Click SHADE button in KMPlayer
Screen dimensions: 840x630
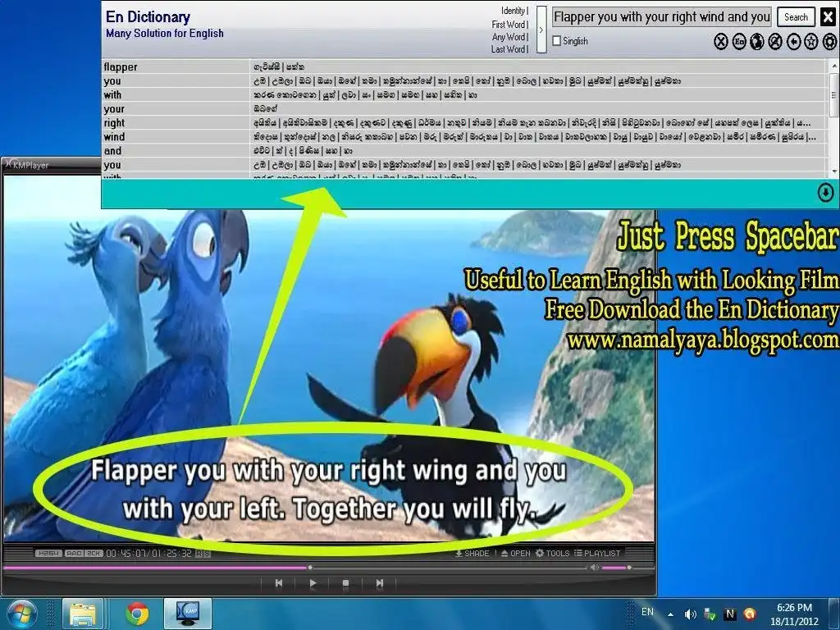(472, 553)
